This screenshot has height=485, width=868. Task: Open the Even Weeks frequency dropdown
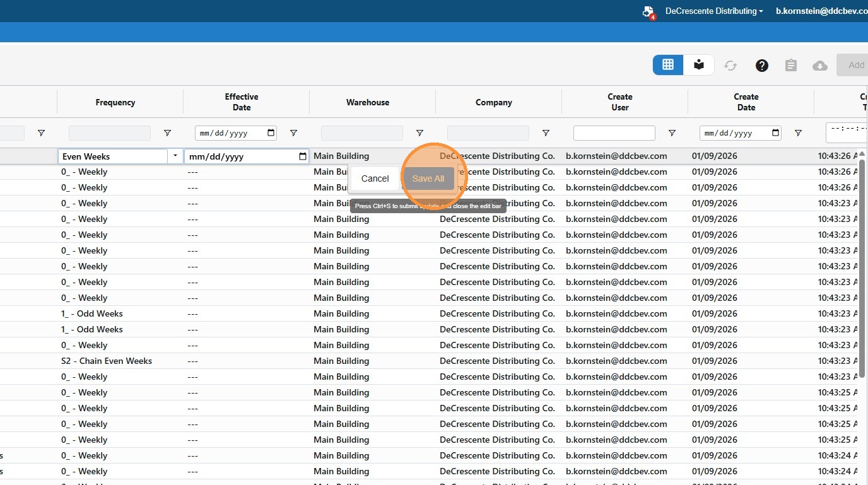(x=174, y=156)
